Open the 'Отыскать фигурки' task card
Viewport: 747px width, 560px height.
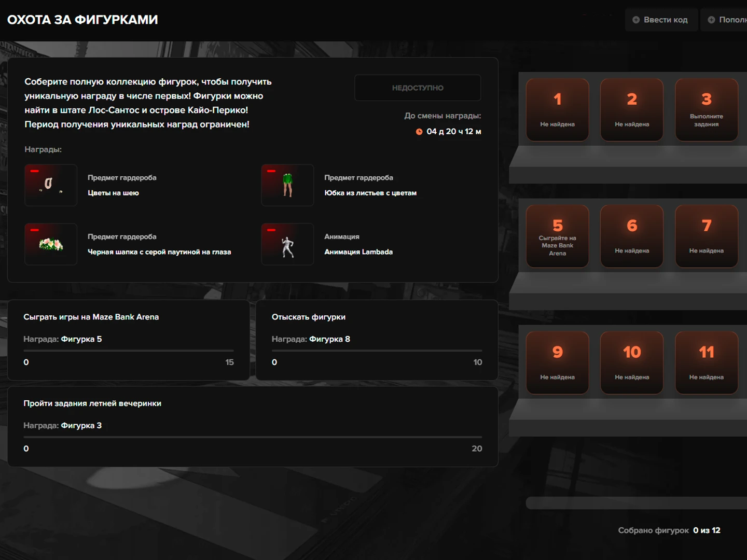(x=377, y=340)
